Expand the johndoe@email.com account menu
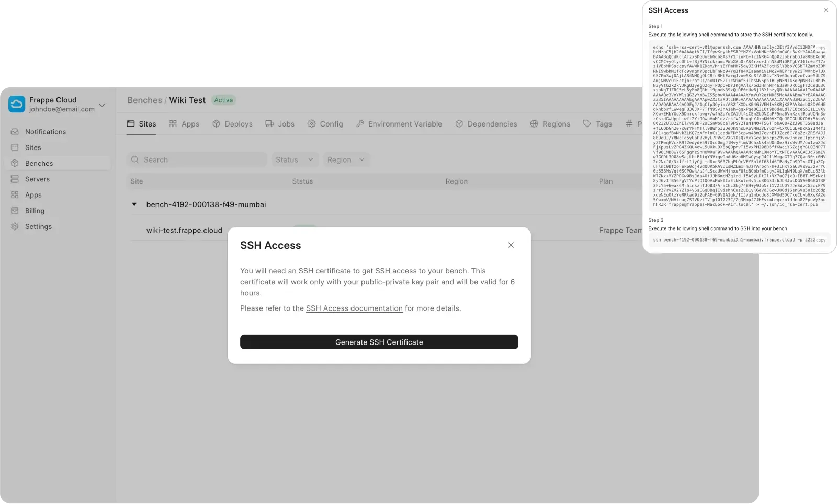The width and height of the screenshot is (837, 504). (x=102, y=105)
